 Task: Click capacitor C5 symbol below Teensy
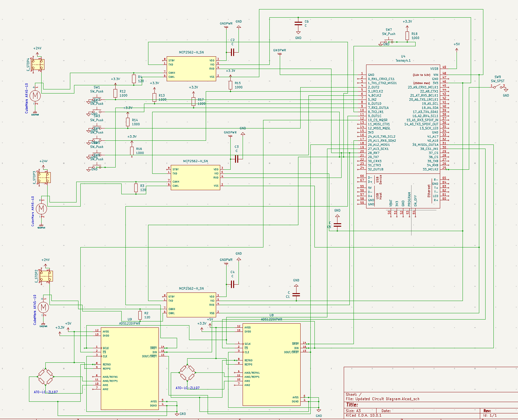click(337, 225)
